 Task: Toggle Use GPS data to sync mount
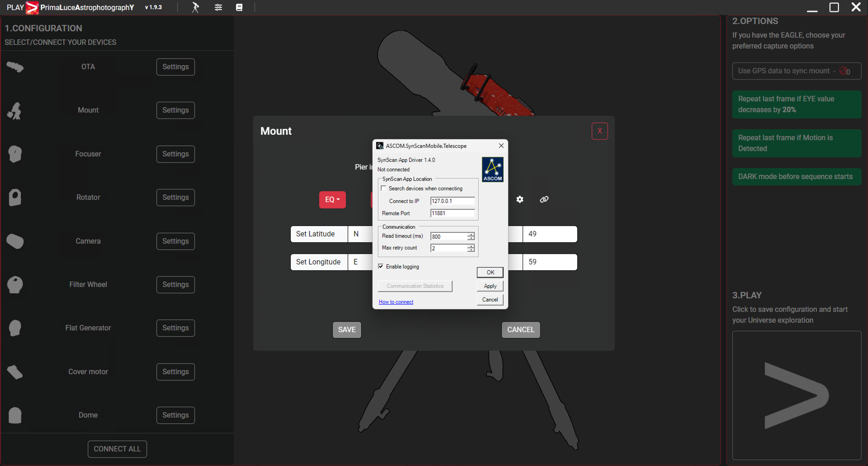coord(797,71)
